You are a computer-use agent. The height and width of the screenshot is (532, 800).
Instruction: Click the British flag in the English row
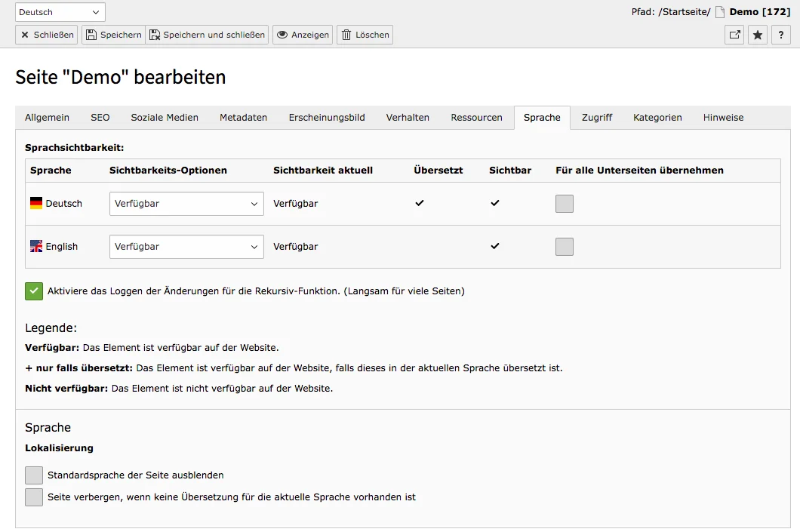(x=34, y=246)
